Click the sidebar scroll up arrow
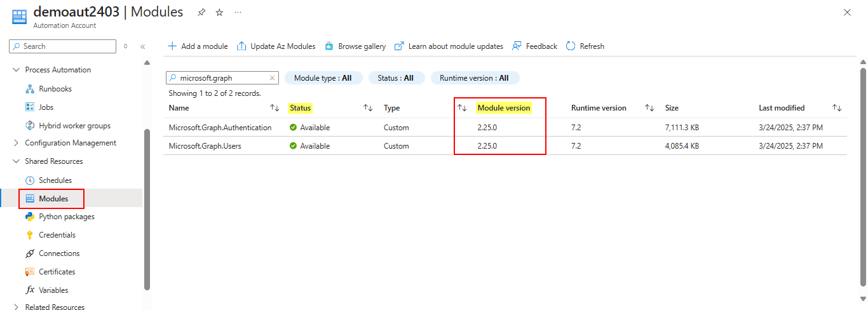The image size is (868, 310). pyautogui.click(x=147, y=62)
